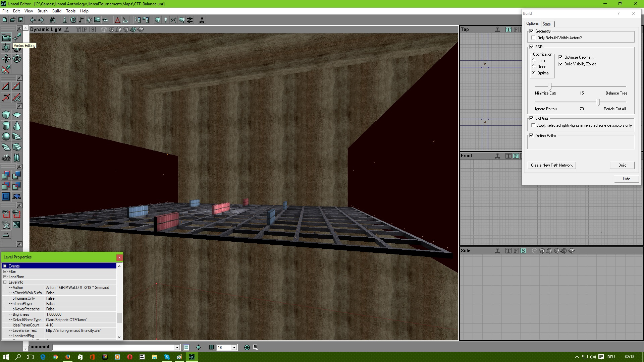The height and width of the screenshot is (362, 644).
Task: Select the Good optimization radio button
Action: click(x=534, y=66)
